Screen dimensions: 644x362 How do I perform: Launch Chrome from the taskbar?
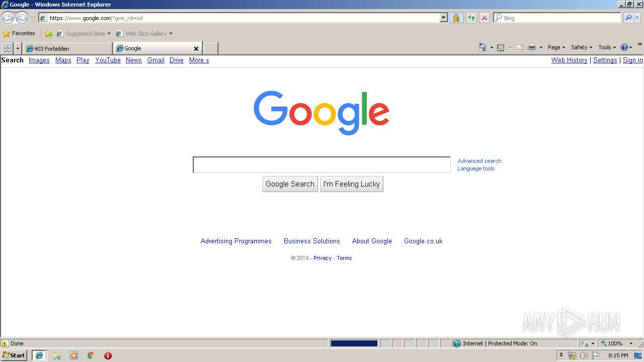click(x=91, y=355)
